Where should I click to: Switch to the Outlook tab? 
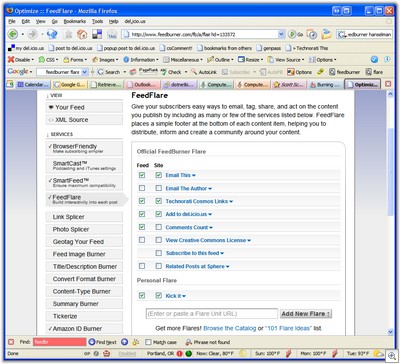[x=143, y=84]
